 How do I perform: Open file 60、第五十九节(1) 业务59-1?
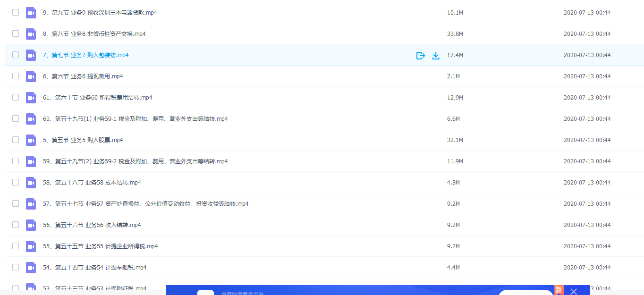tap(135, 119)
